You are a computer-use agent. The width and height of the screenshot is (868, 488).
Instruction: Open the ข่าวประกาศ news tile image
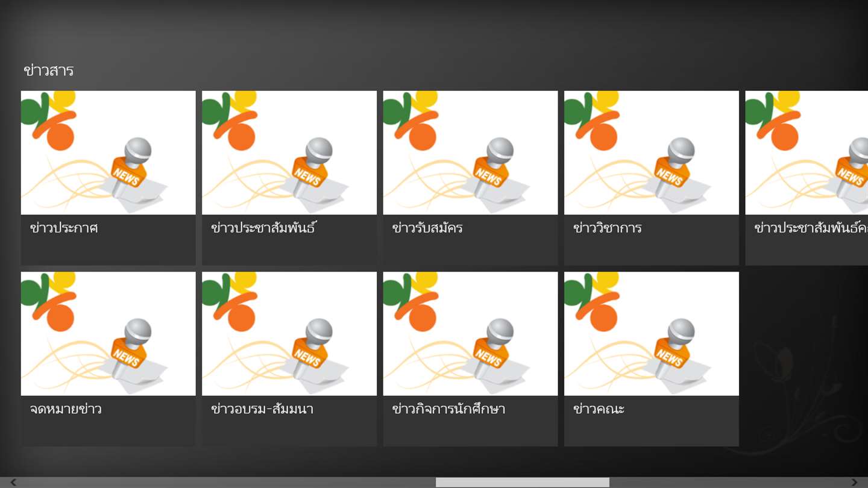(x=108, y=152)
